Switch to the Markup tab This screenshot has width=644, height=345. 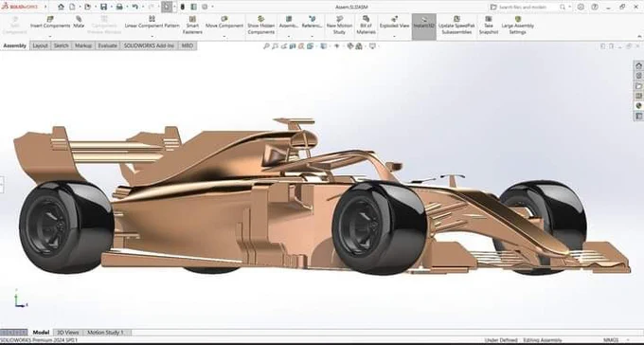click(x=83, y=45)
